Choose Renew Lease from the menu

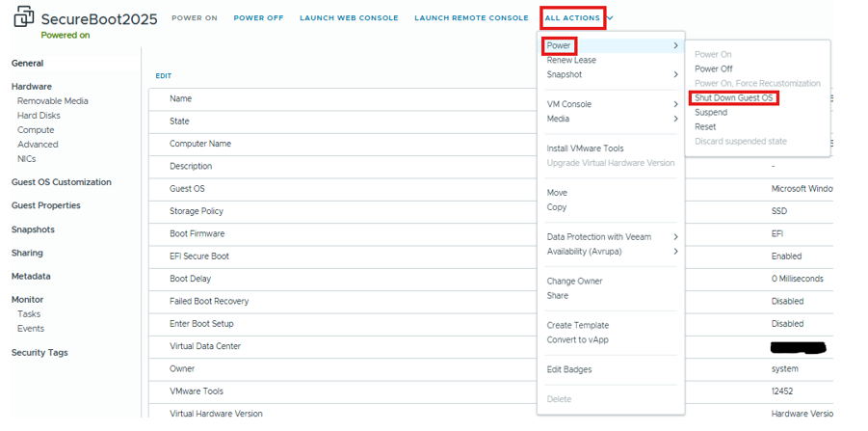571,60
